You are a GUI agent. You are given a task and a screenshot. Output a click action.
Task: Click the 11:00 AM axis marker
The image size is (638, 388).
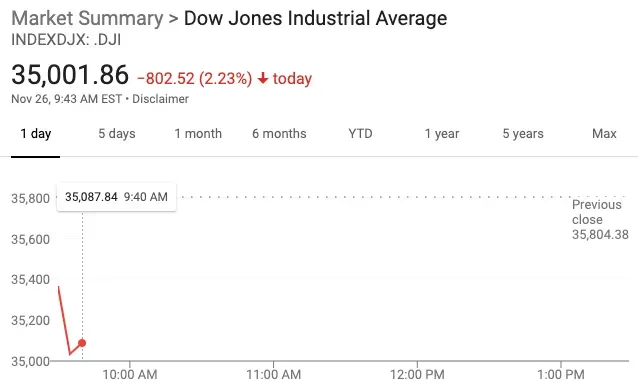[x=273, y=374]
